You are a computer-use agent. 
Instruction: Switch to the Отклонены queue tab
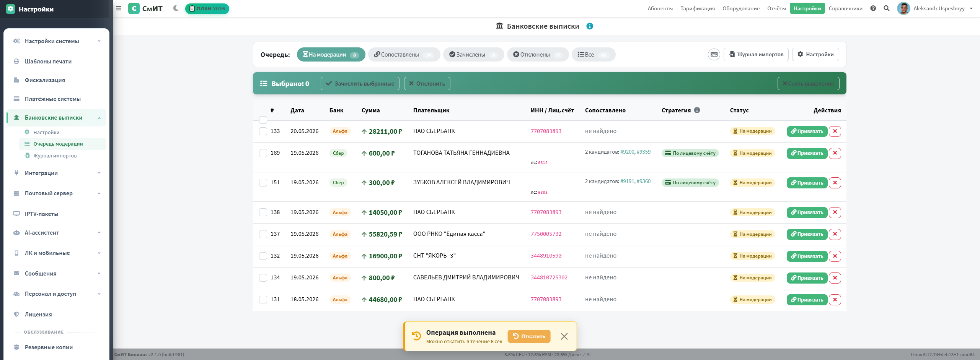538,55
